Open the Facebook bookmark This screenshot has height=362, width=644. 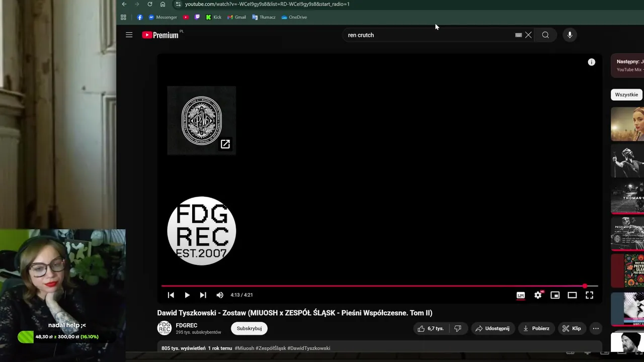point(140,17)
